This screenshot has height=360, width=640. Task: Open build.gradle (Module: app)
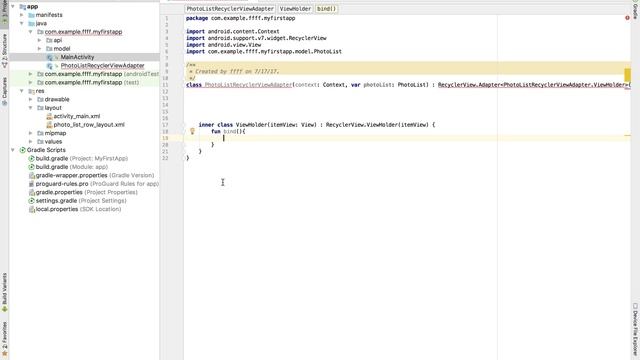(x=72, y=167)
